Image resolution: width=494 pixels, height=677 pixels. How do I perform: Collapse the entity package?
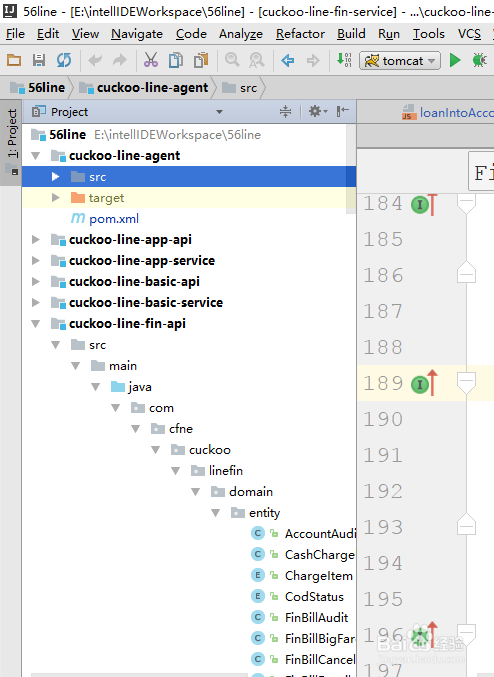coord(215,513)
